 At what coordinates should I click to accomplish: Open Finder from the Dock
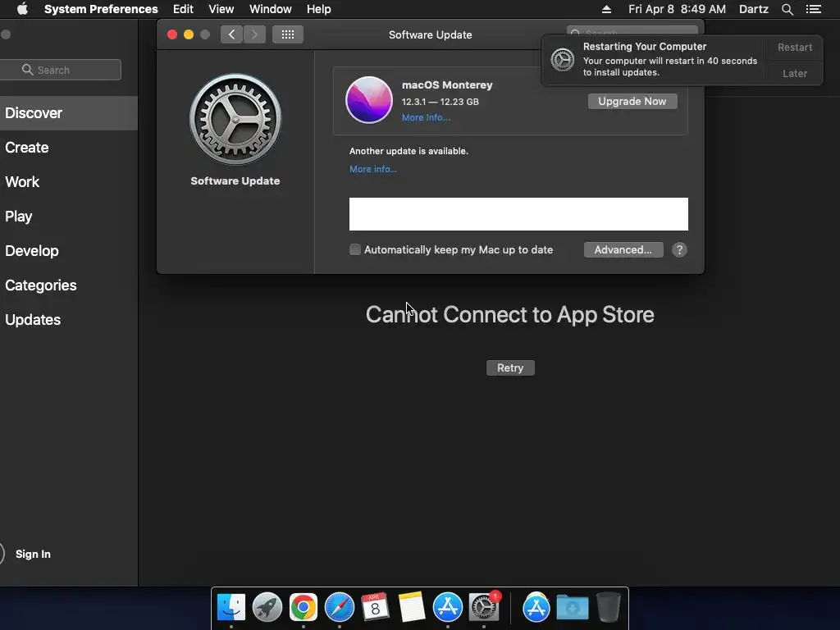coord(231,607)
